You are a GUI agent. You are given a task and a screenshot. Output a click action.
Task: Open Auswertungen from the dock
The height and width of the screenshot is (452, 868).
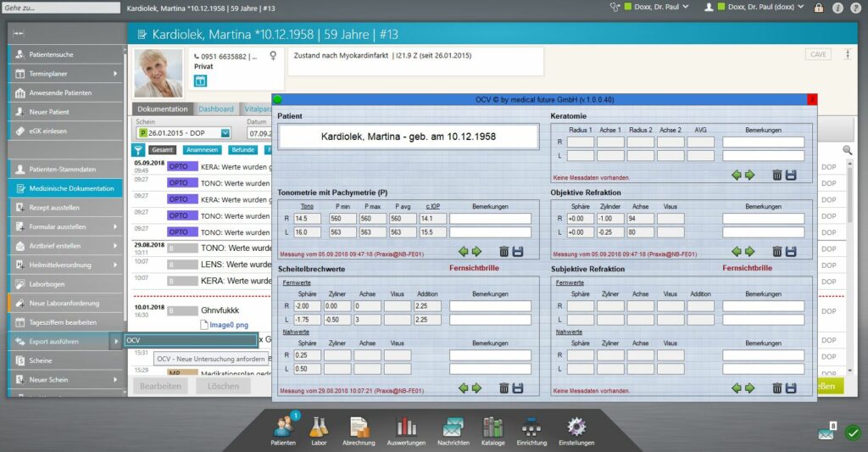tap(406, 427)
